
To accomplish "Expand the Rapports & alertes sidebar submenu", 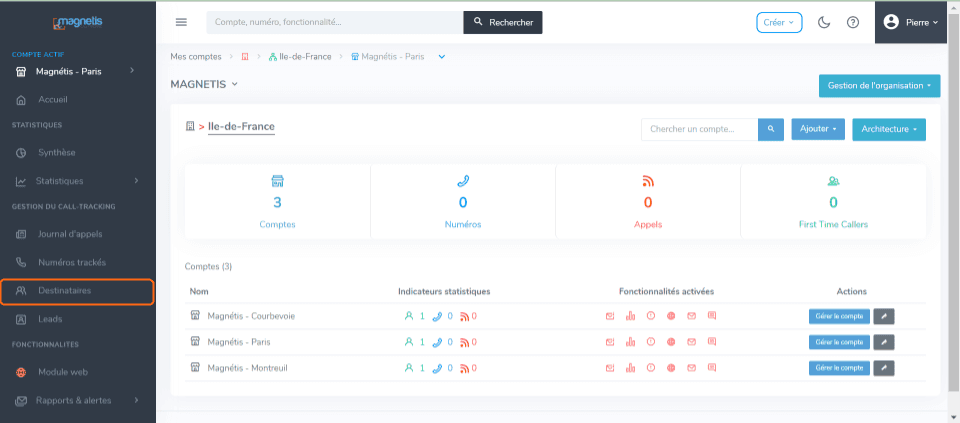I will click(x=78, y=400).
